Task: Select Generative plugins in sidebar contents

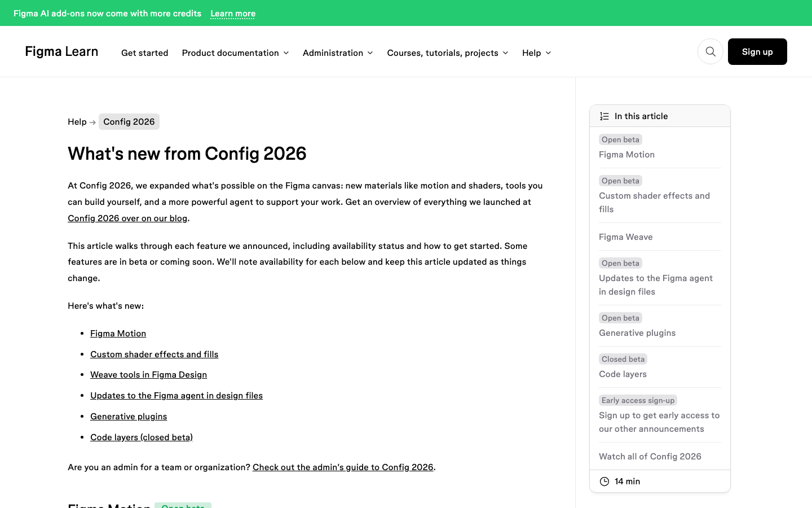Action: 637,332
